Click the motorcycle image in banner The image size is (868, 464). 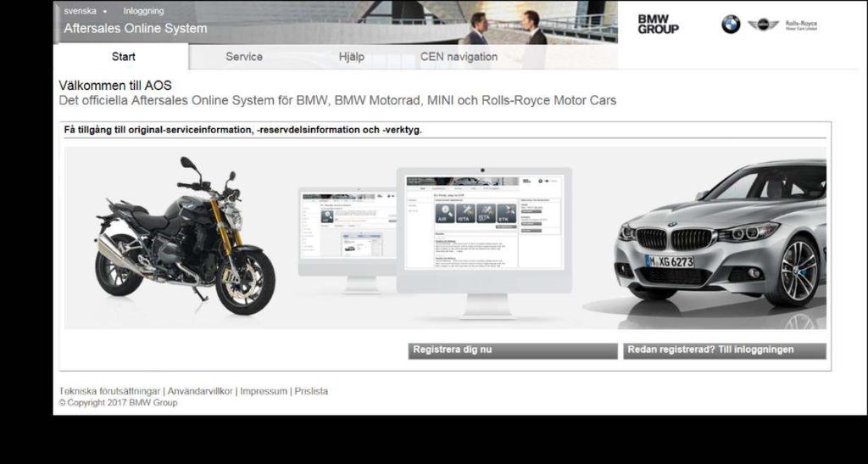click(x=185, y=236)
